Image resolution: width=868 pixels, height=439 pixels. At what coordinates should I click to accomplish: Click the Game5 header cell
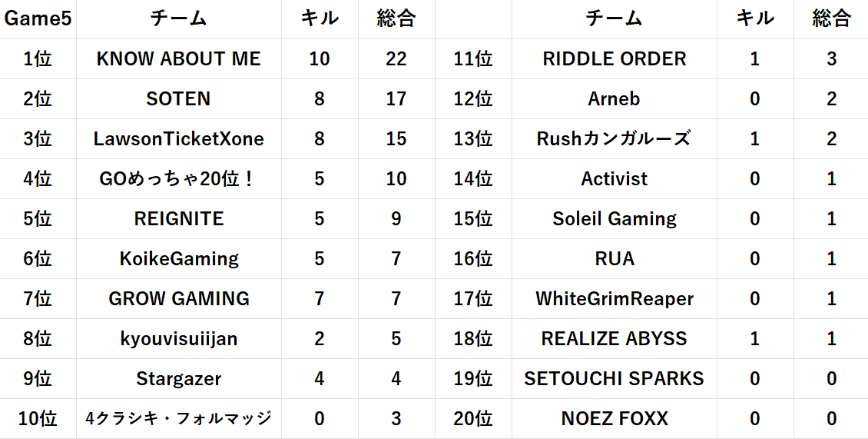(38, 19)
